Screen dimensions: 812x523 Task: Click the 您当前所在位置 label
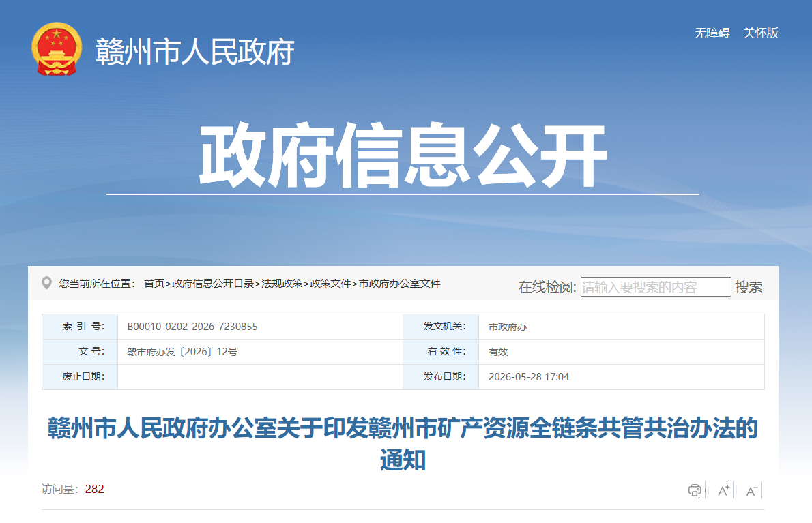point(97,284)
